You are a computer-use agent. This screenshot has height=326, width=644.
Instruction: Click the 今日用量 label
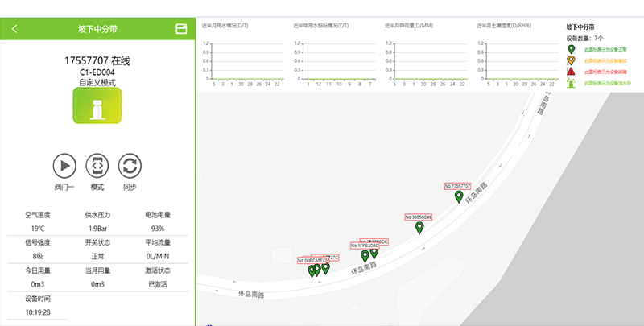tap(37, 270)
